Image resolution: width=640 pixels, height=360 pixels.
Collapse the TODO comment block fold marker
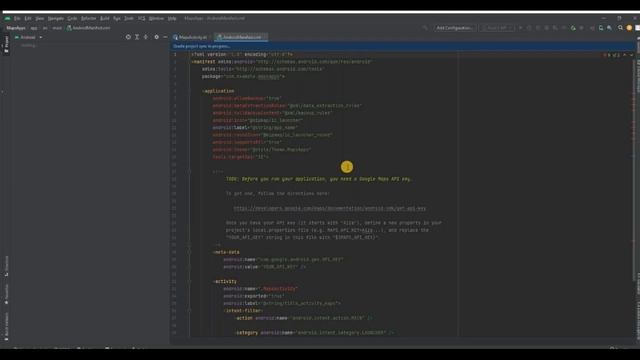point(189,172)
